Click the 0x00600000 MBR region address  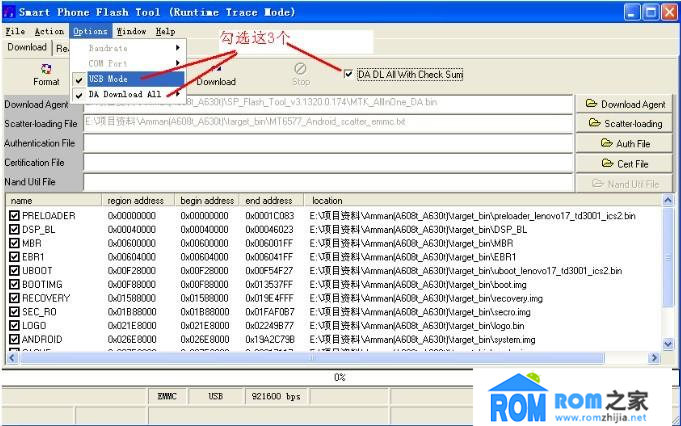point(132,243)
